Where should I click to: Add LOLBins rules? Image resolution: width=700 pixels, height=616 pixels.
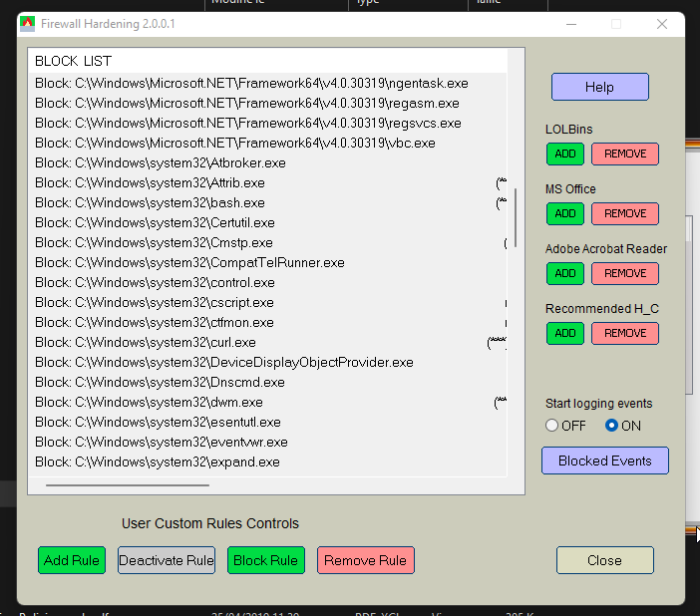(x=564, y=154)
